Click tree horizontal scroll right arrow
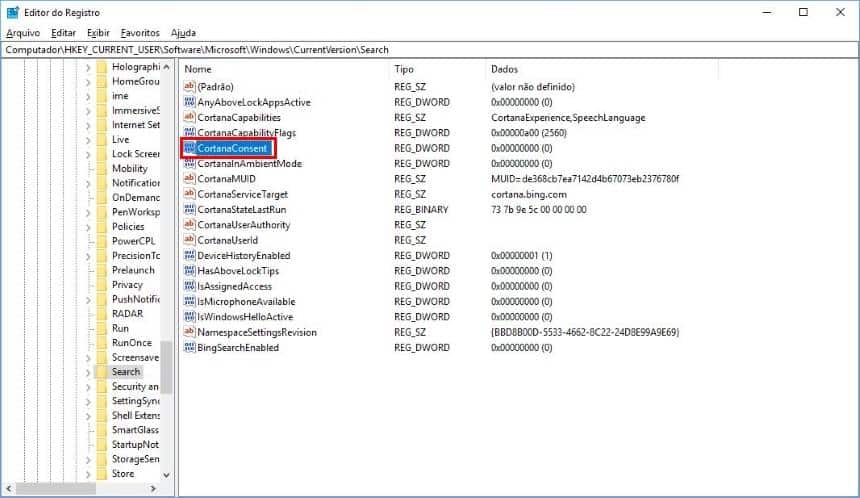The image size is (860, 498). point(153,488)
